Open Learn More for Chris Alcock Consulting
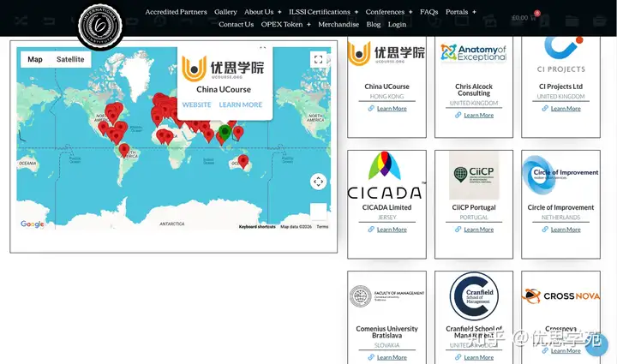The width and height of the screenshot is (617, 364). [x=478, y=115]
